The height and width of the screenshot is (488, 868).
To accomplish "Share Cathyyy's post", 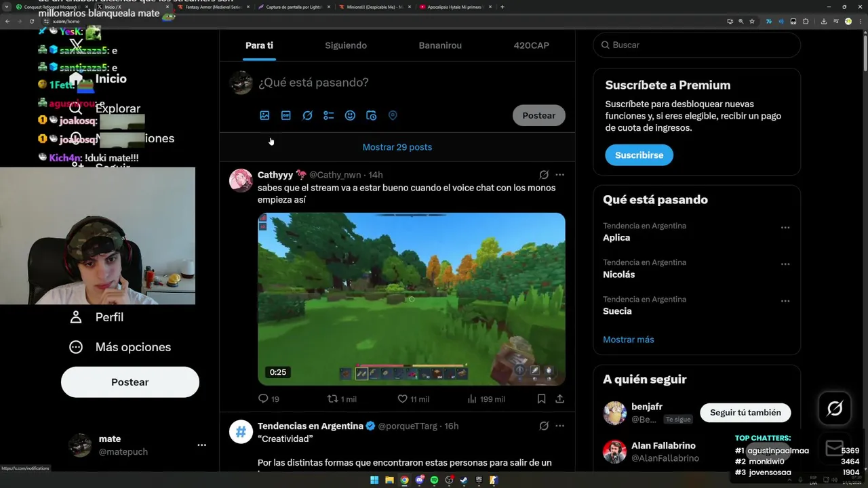I will point(559,399).
